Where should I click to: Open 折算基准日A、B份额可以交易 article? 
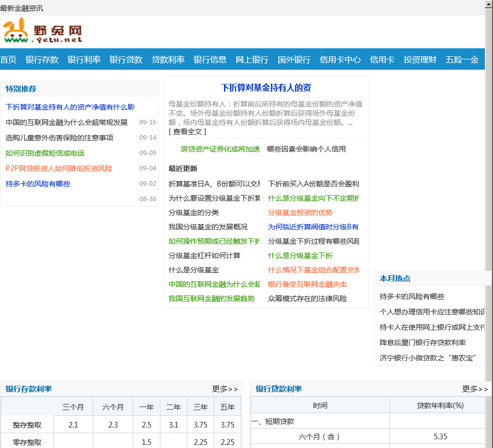(214, 184)
